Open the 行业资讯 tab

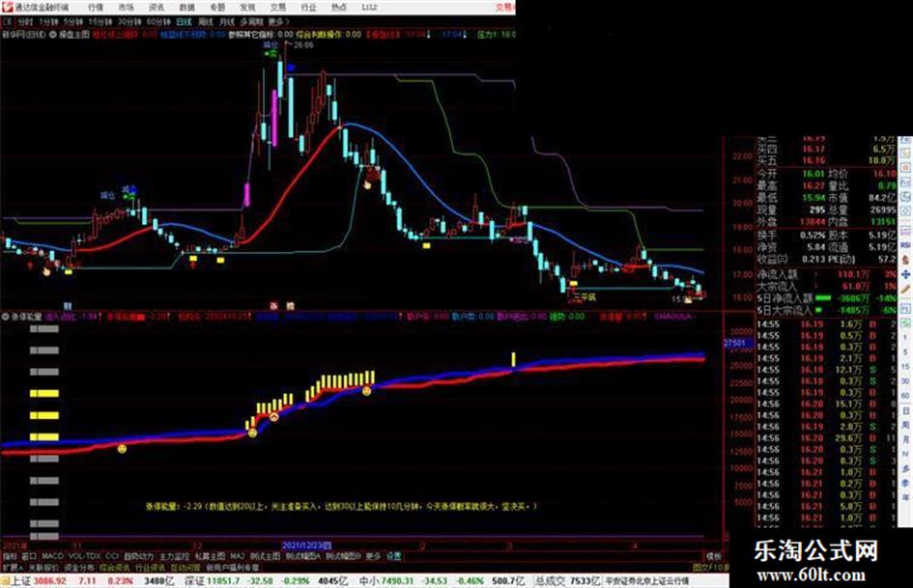150,567
